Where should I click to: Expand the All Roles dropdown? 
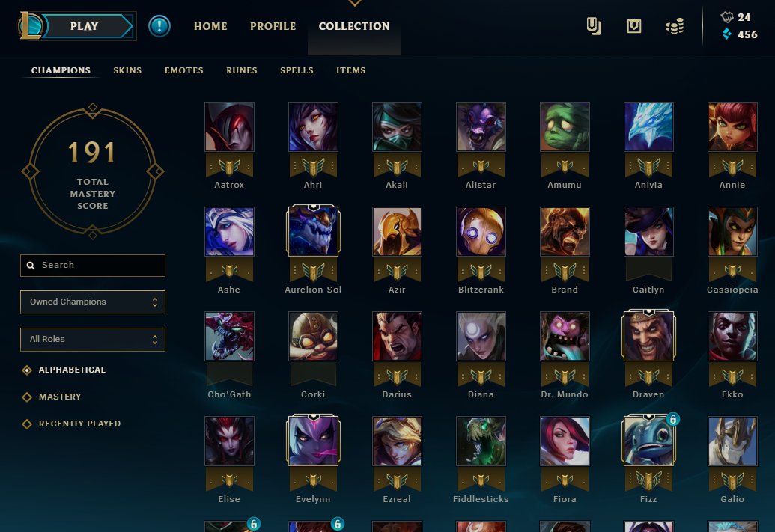pos(93,340)
